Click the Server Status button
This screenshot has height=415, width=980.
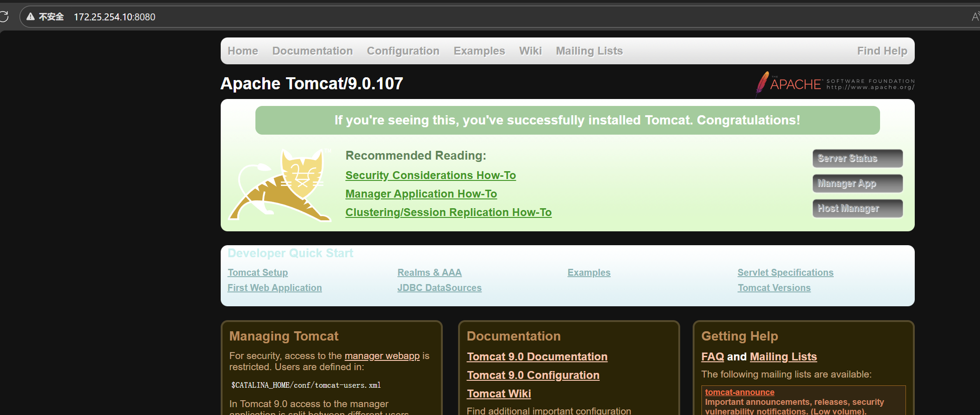tap(857, 158)
